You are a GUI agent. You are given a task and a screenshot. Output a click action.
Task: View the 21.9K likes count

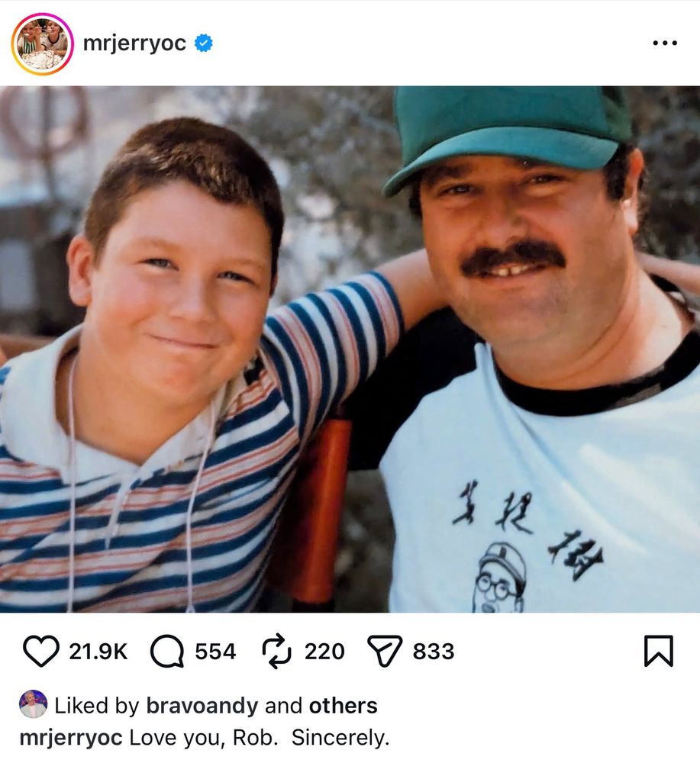point(98,652)
